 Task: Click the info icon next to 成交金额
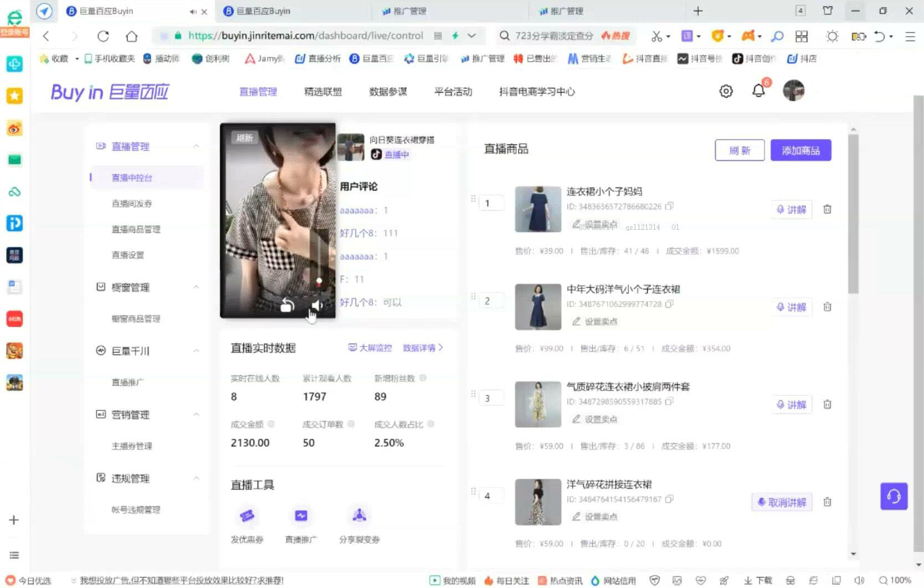point(271,424)
